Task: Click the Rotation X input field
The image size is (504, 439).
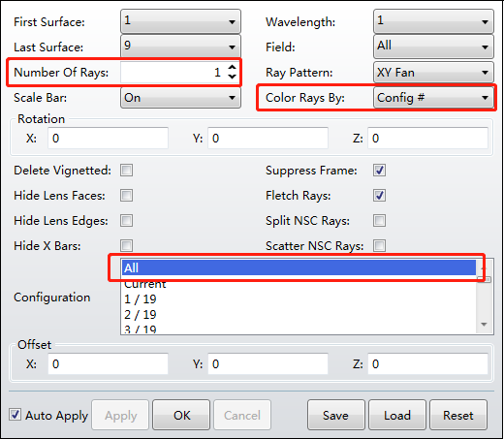Action: (x=108, y=139)
